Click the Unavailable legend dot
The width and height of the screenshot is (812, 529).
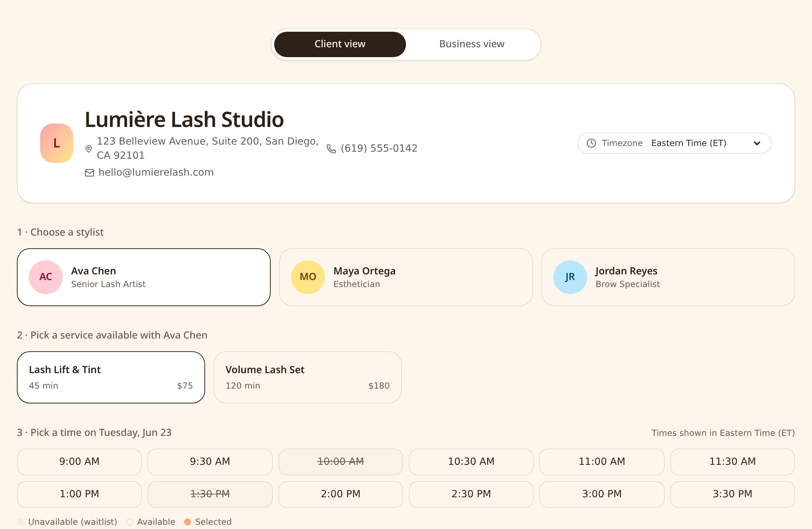click(20, 522)
